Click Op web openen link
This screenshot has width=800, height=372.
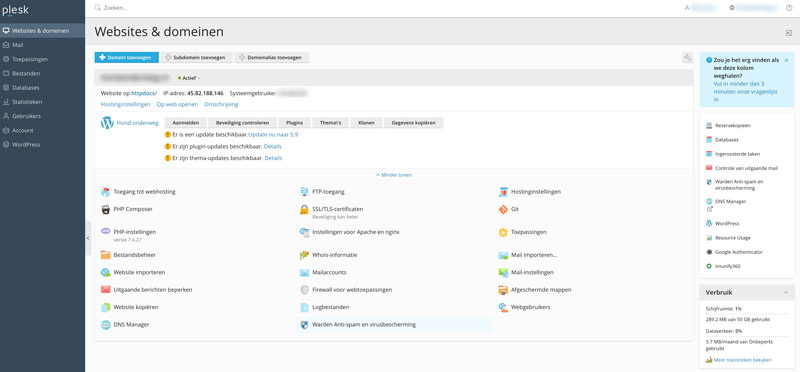[177, 104]
